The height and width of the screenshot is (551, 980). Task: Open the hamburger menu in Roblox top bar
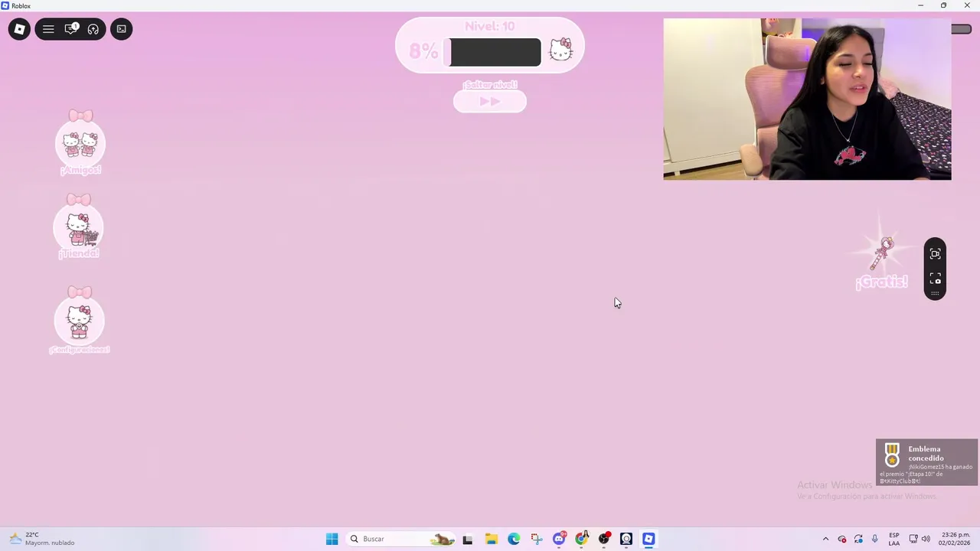point(48,29)
